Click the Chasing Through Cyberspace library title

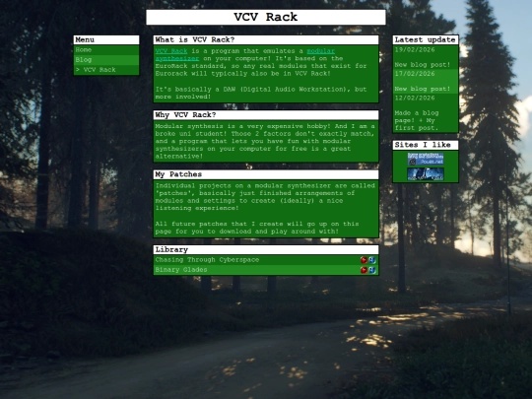[x=207, y=260]
